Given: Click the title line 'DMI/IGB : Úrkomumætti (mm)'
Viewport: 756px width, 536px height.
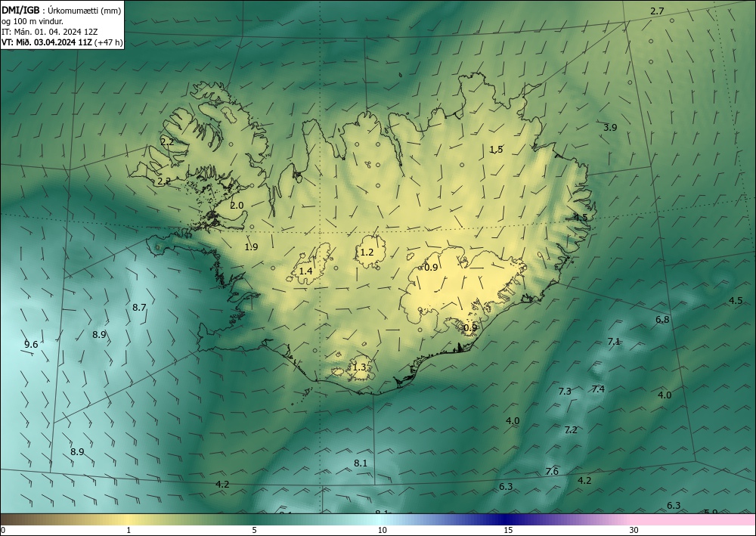Looking at the screenshot, I should [x=61, y=11].
